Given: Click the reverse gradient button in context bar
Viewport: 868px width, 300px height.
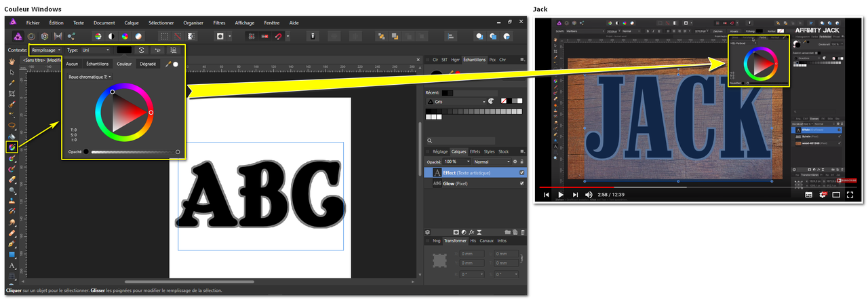Looking at the screenshot, I should tap(157, 50).
